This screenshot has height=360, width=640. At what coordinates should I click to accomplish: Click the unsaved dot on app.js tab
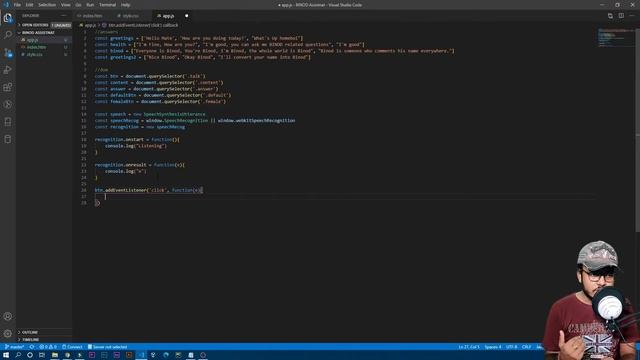[x=187, y=16]
